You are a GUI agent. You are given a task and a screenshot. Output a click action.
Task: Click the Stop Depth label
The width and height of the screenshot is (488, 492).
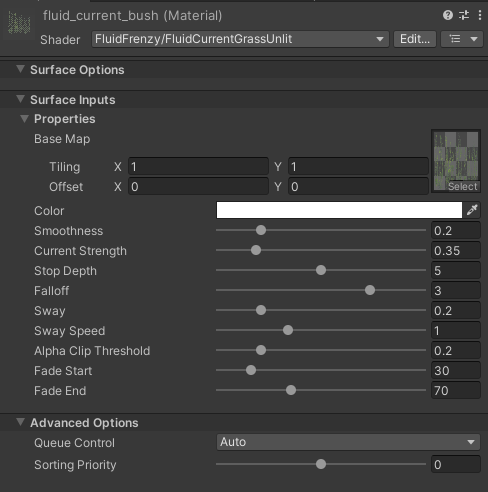tap(65, 271)
